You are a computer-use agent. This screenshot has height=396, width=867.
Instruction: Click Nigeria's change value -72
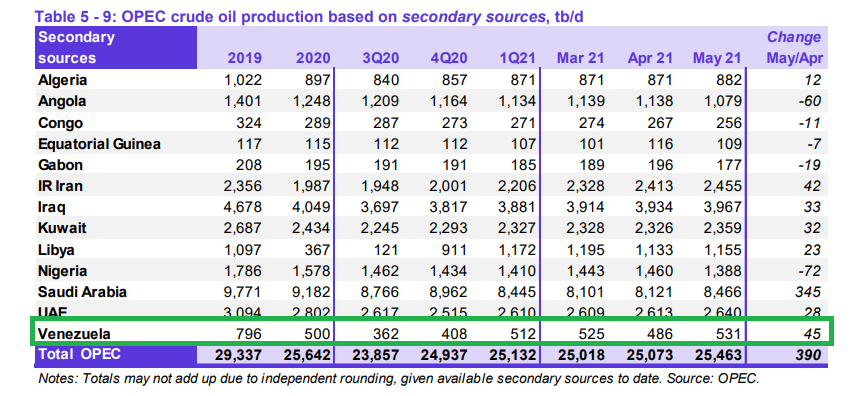(x=809, y=271)
